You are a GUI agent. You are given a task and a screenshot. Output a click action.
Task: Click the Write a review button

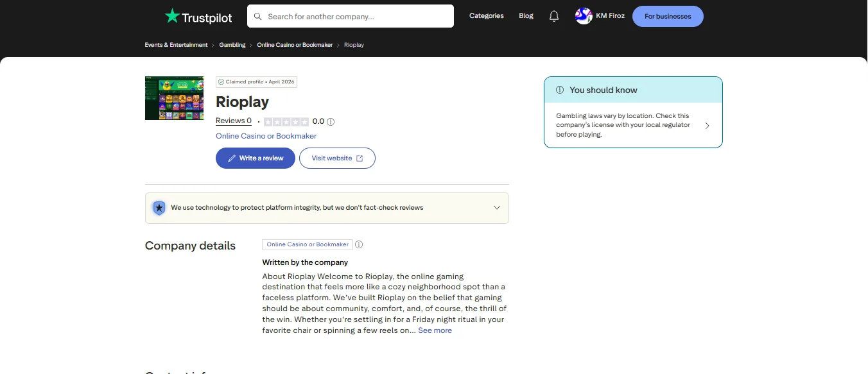pyautogui.click(x=256, y=158)
